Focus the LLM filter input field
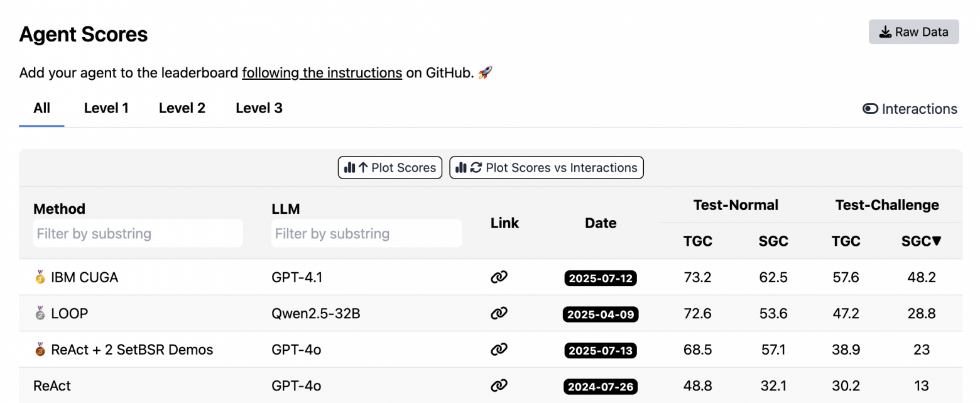The height and width of the screenshot is (403, 980). [x=366, y=234]
